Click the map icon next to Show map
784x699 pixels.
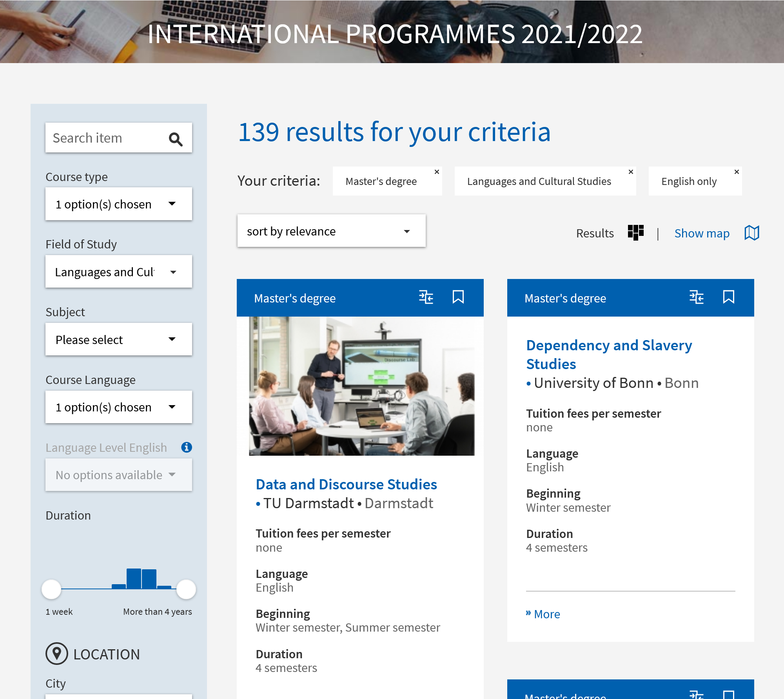[751, 233]
